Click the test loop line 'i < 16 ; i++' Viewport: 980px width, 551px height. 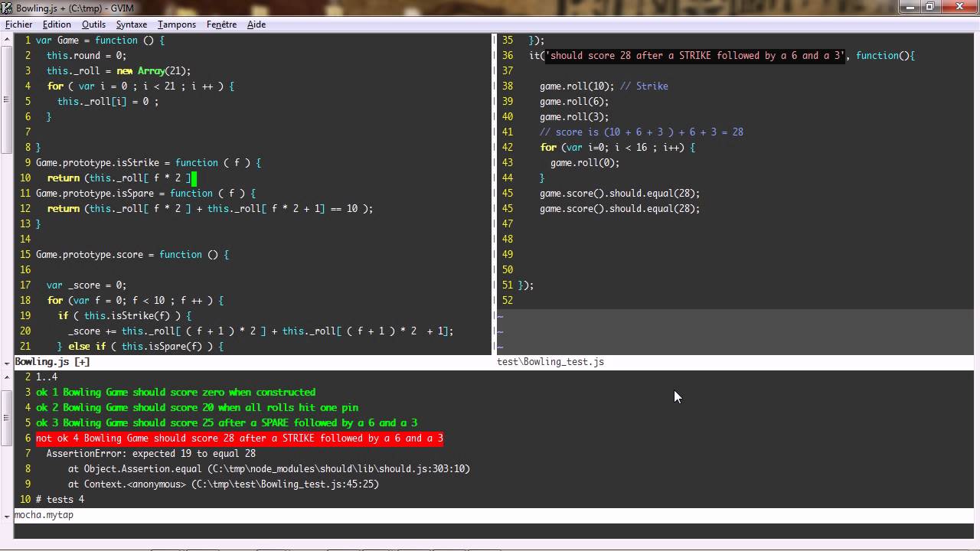click(x=617, y=148)
